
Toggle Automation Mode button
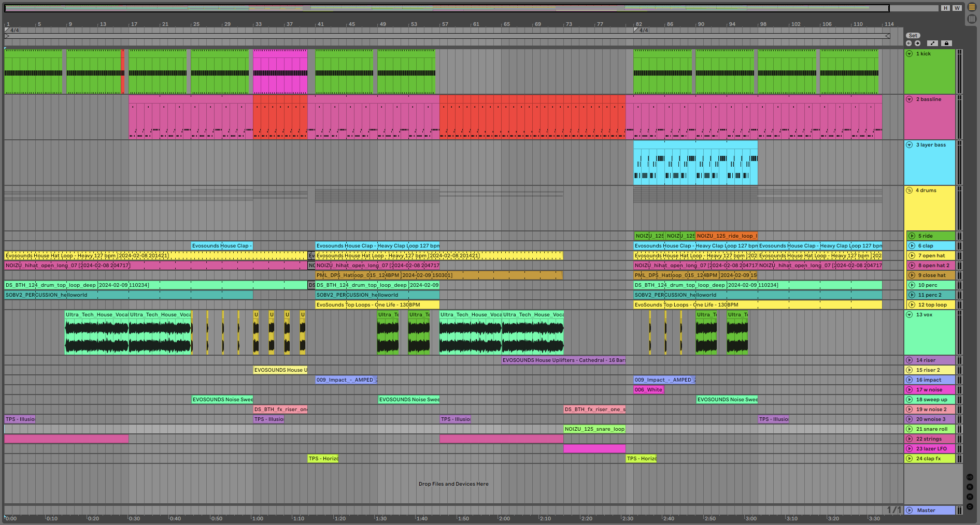tap(932, 43)
